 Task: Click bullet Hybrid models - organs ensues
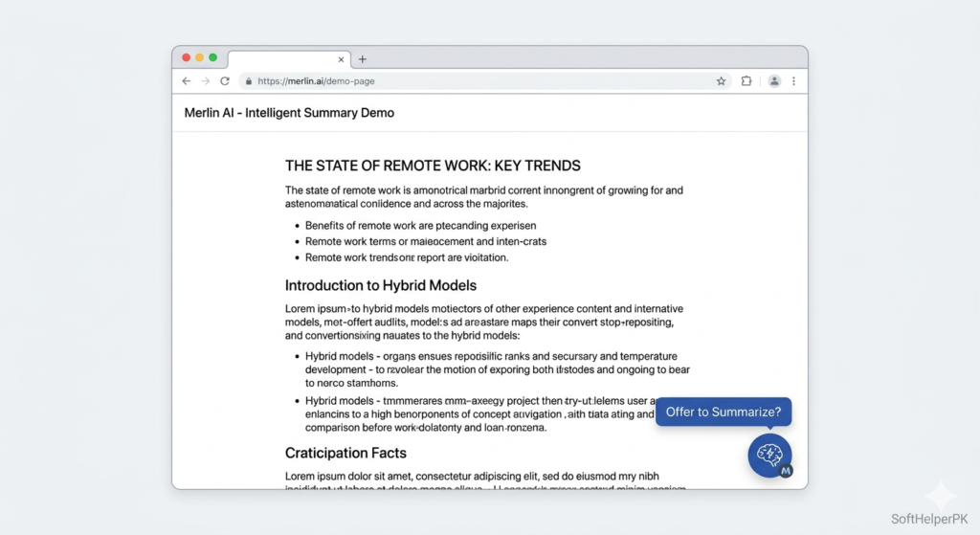pos(498,369)
